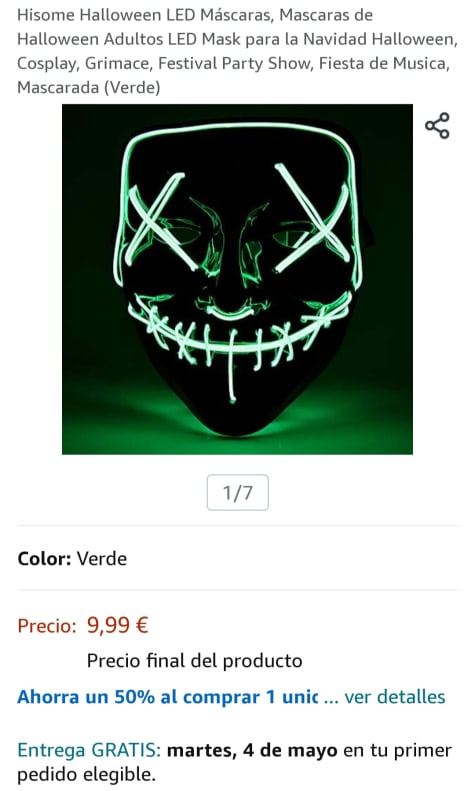This screenshot has height=791, width=475.
Task: Open the Color: Verde selection row
Action: [x=238, y=558]
